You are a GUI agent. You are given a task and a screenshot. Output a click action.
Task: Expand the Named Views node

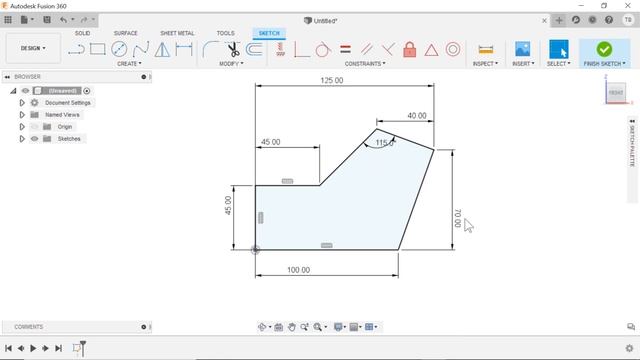tap(22, 115)
